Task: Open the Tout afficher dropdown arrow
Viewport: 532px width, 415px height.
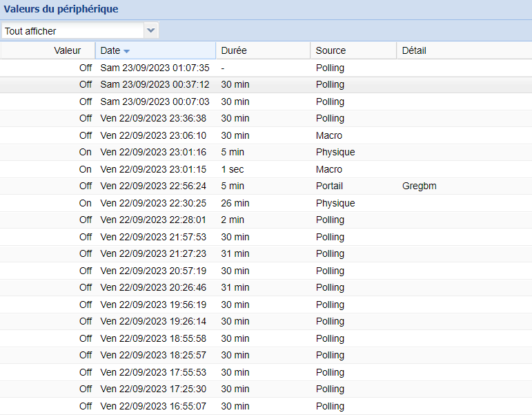Action: point(151,31)
